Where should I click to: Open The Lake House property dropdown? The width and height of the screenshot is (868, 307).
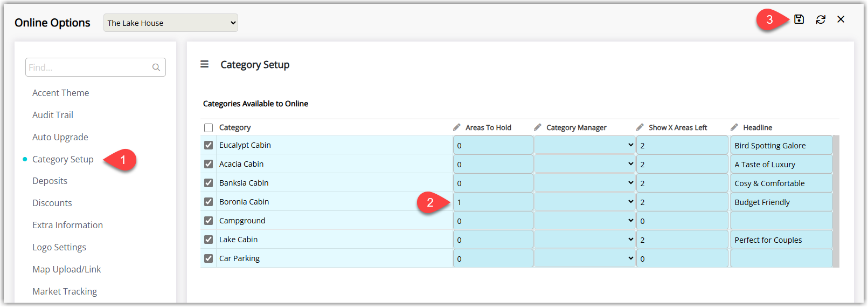[171, 23]
